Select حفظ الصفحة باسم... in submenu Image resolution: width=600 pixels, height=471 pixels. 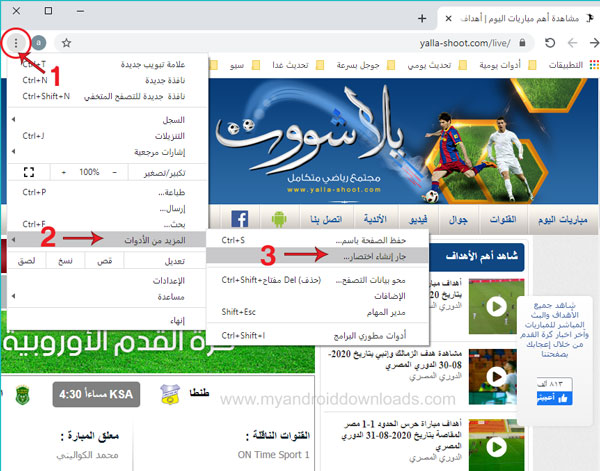click(317, 240)
